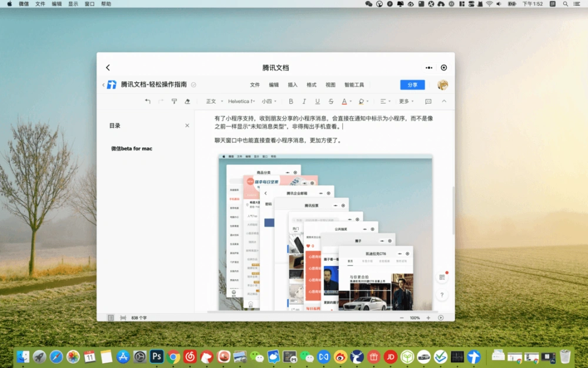Image resolution: width=588 pixels, height=368 pixels.
Task: Collapse the toolbar with the up chevron
Action: [x=444, y=101]
